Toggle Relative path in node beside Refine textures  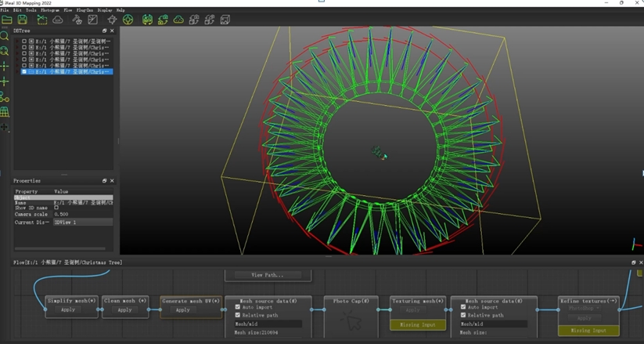(x=463, y=315)
